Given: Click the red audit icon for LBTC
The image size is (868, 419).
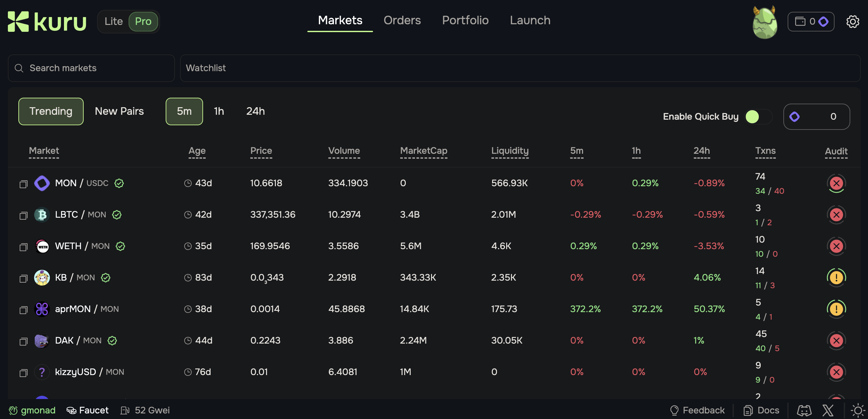Looking at the screenshot, I should 836,214.
